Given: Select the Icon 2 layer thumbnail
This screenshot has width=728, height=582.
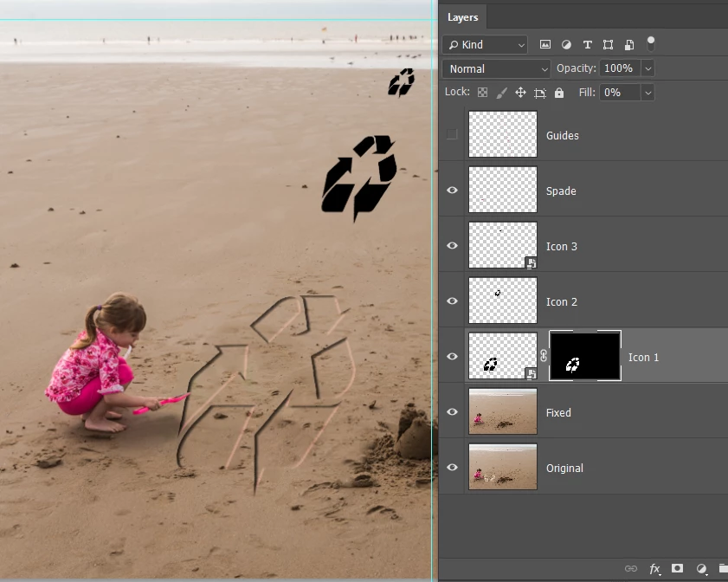Looking at the screenshot, I should coord(503,301).
